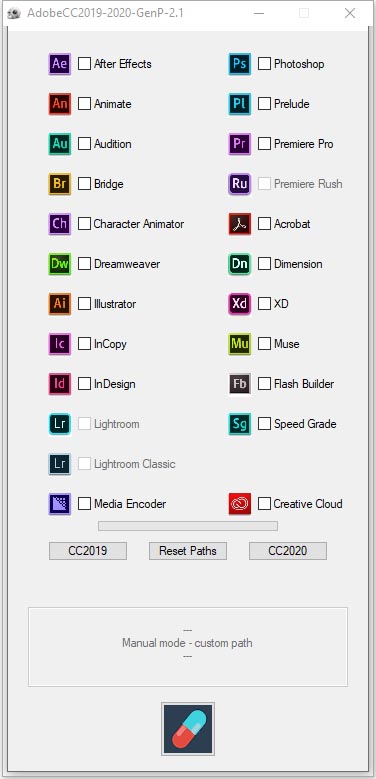Enable the Speed Grade checkbox
Screen dimensions: 376x779
[265, 424]
